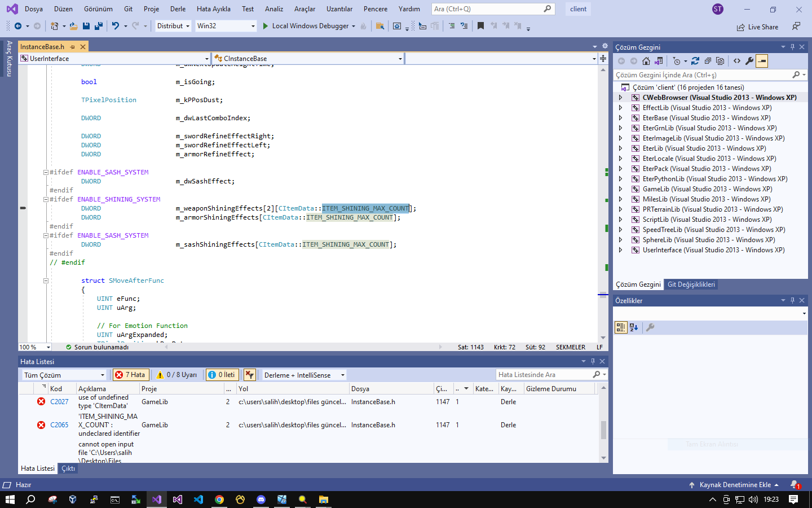Select CWebBrowser project in solution tree
812x508 pixels.
pos(720,98)
